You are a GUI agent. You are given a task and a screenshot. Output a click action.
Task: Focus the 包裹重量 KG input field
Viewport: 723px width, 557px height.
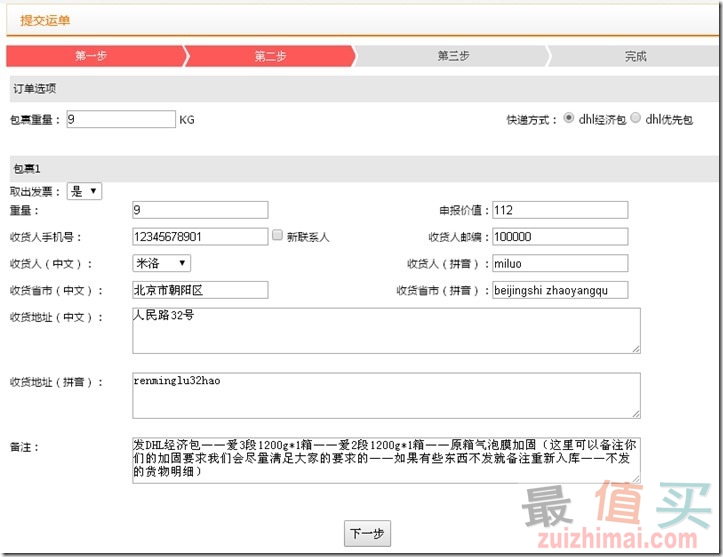pyautogui.click(x=121, y=119)
